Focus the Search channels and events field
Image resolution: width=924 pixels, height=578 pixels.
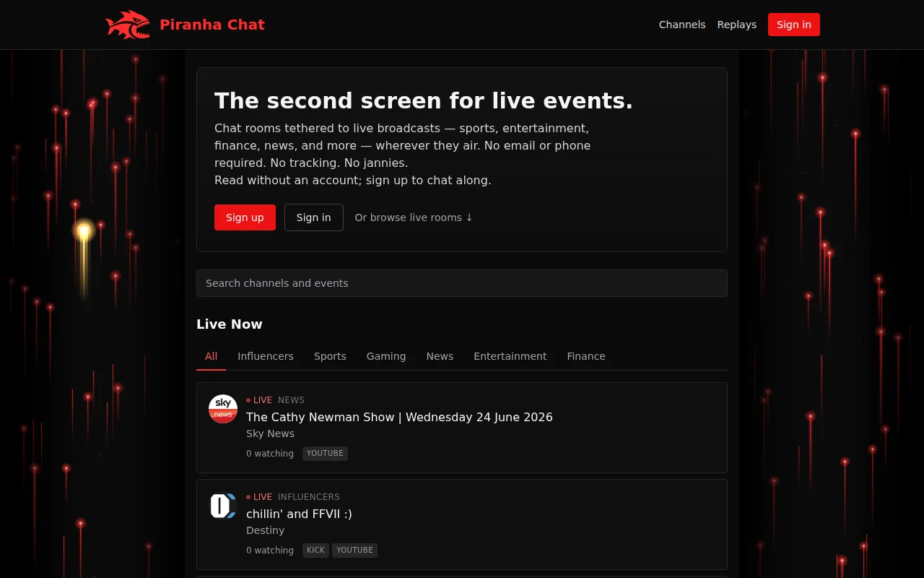click(462, 283)
